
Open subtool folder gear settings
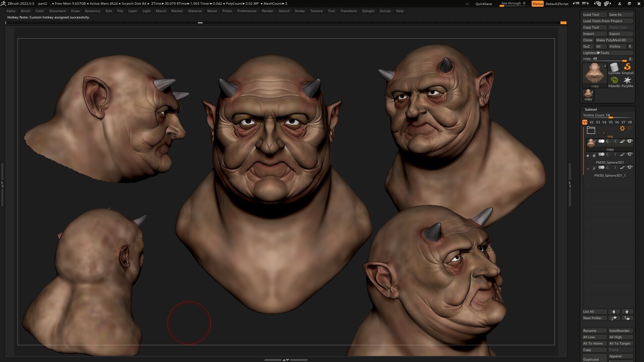[622, 128]
